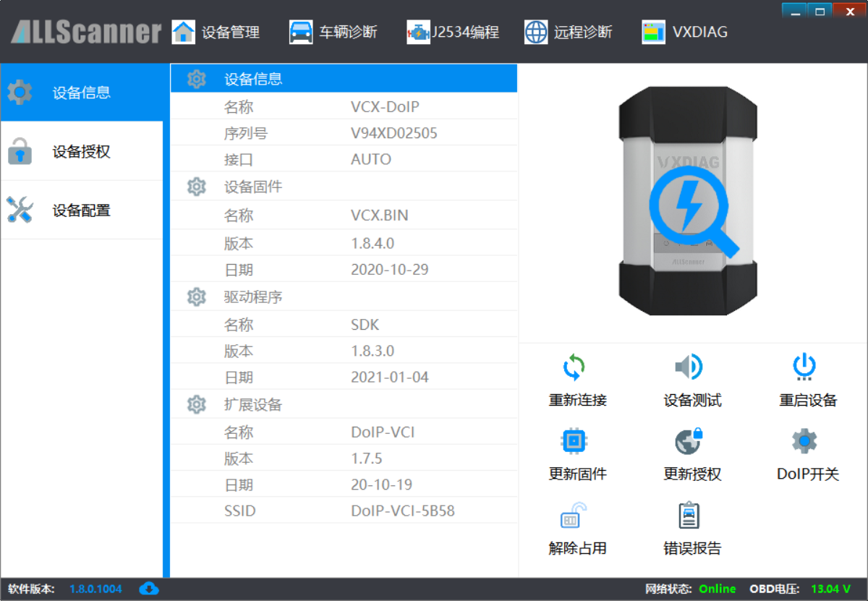This screenshot has width=868, height=601.
Task: Click the DoIP开关 gear icon
Action: 804,440
